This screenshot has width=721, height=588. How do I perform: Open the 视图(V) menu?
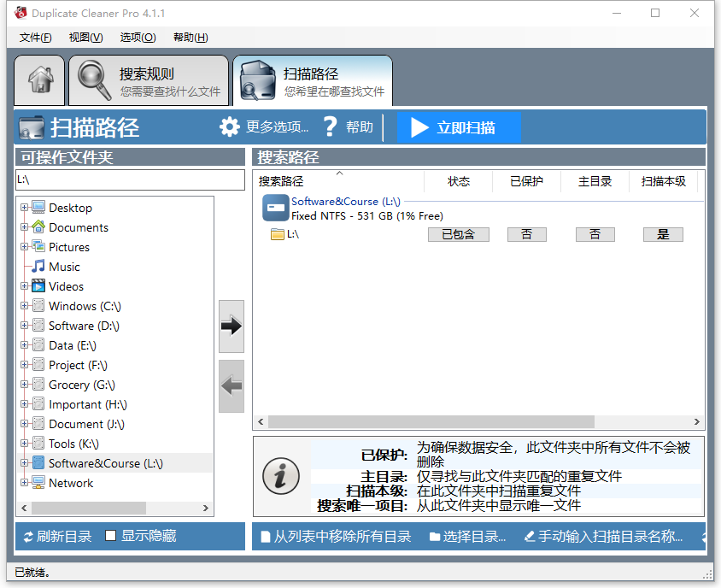85,38
